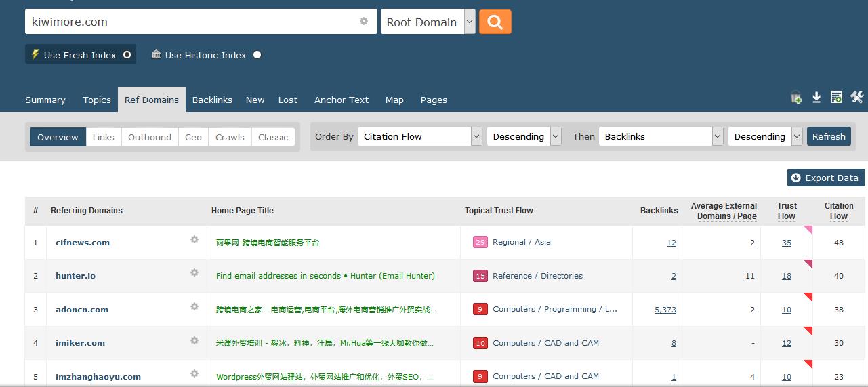The image size is (868, 387).
Task: Open the imiker.com referring domain link
Action: [80, 343]
